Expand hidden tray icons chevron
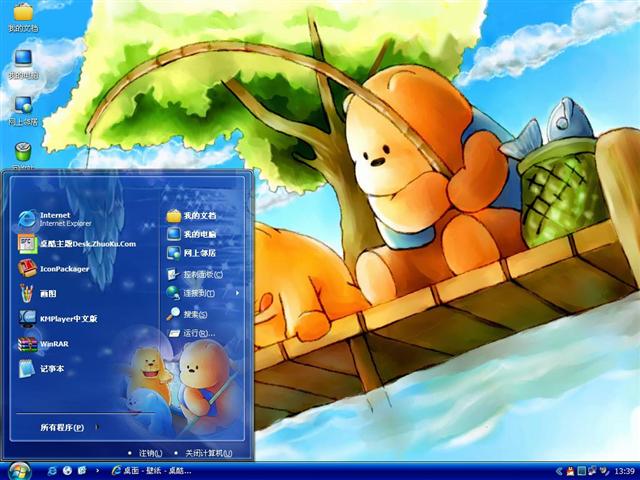The image size is (640, 480). (x=559, y=471)
